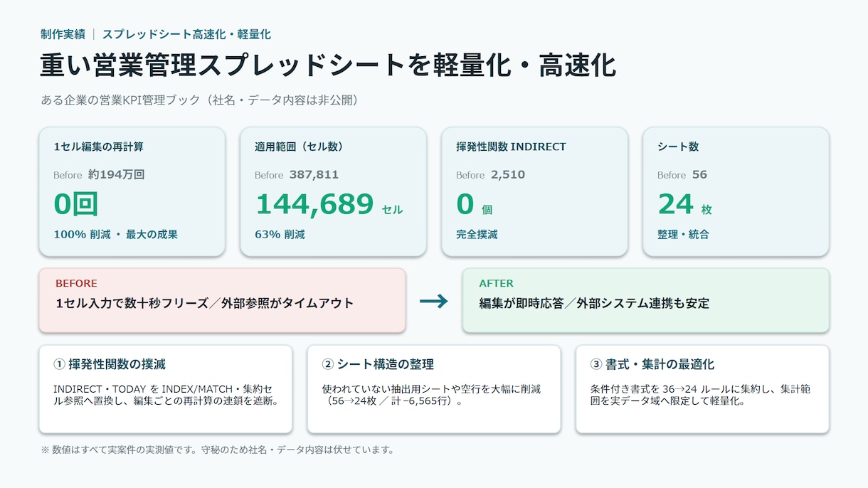This screenshot has height=488, width=868.
Task: Click the Before value 56
Action: coord(699,174)
